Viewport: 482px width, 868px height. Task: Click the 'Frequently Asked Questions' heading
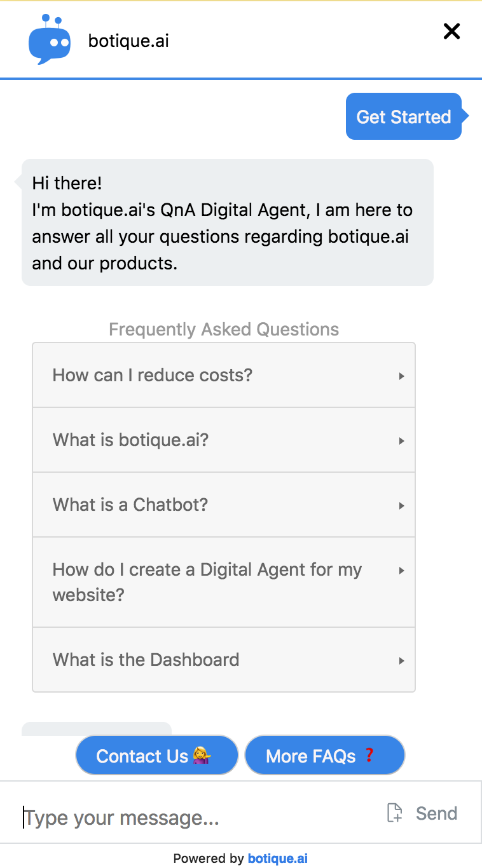coord(224,330)
